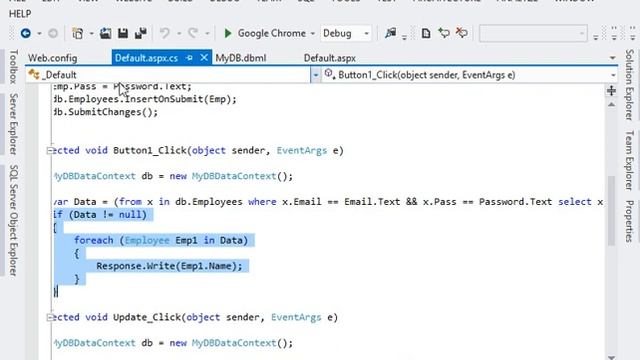Click Update_Click in the method signature
The width and height of the screenshot is (640, 360).
coord(147,318)
